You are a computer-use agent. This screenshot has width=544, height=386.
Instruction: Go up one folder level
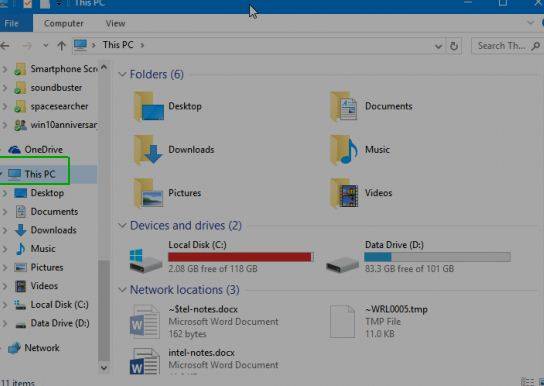[x=61, y=45]
